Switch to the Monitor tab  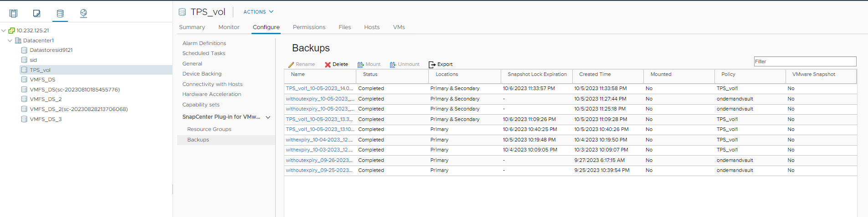point(229,27)
